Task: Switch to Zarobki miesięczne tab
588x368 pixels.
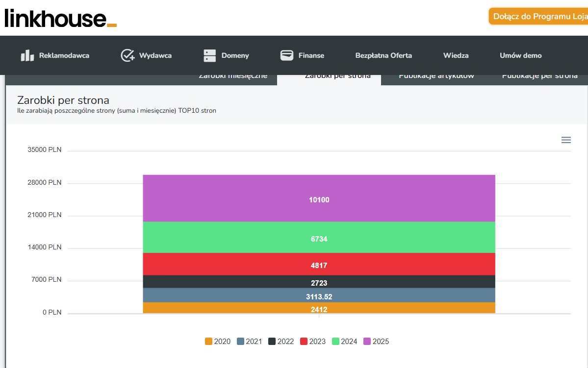Action: click(233, 77)
